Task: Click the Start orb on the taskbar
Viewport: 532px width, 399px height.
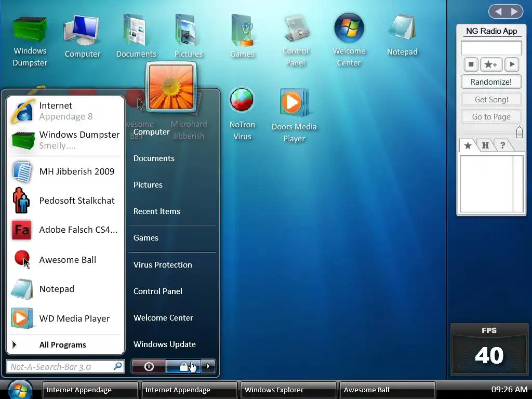Action: click(x=20, y=390)
